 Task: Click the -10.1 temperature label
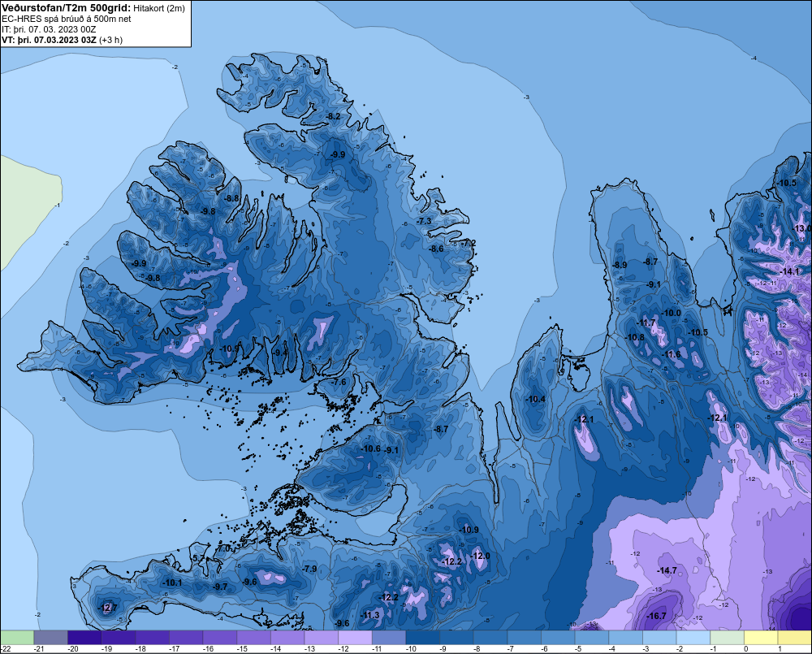pos(172,583)
